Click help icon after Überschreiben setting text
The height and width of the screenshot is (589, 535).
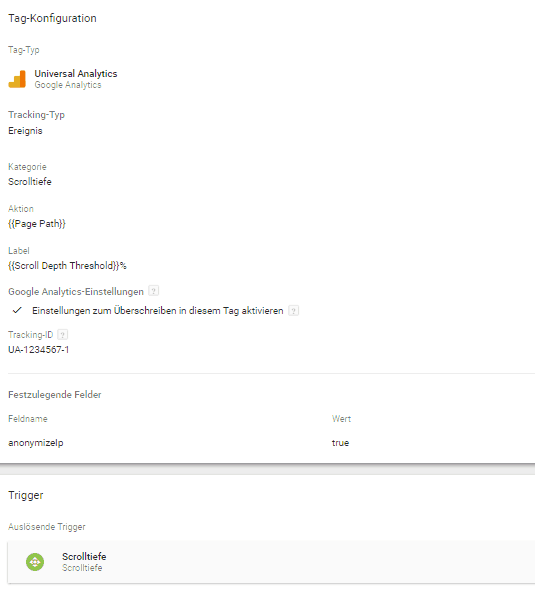point(293,311)
